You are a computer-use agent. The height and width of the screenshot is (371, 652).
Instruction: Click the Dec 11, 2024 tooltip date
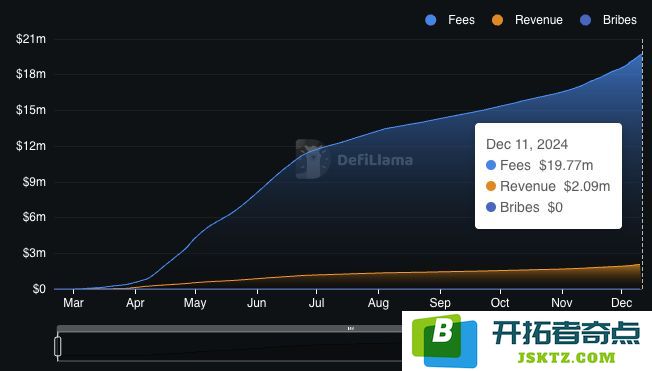click(527, 144)
